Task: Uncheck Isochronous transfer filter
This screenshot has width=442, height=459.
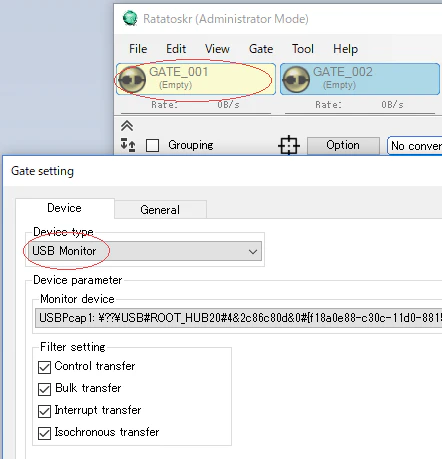Action: click(44, 433)
